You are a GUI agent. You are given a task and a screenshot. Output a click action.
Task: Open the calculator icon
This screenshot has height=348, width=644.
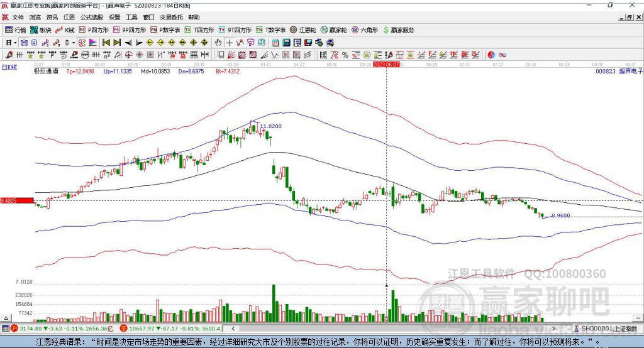[286, 43]
